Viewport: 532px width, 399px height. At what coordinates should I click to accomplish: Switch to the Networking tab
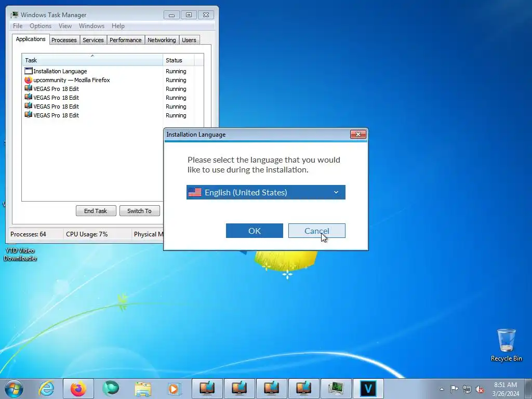coord(162,40)
